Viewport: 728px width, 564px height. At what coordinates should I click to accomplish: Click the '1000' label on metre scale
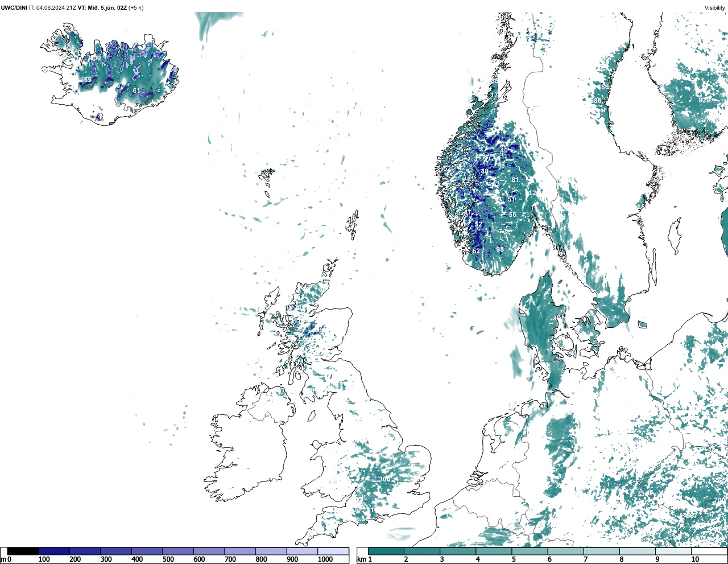325,559
